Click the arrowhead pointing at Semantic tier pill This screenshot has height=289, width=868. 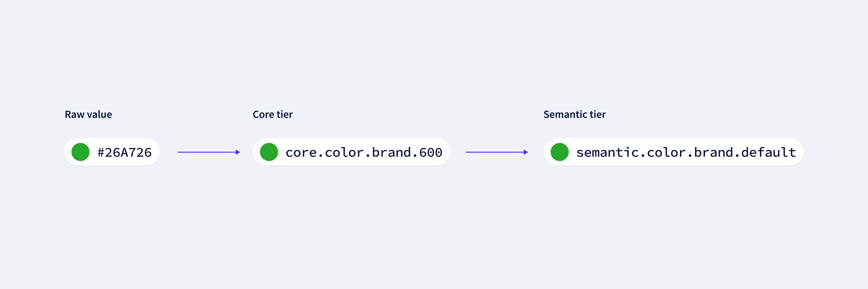526,152
